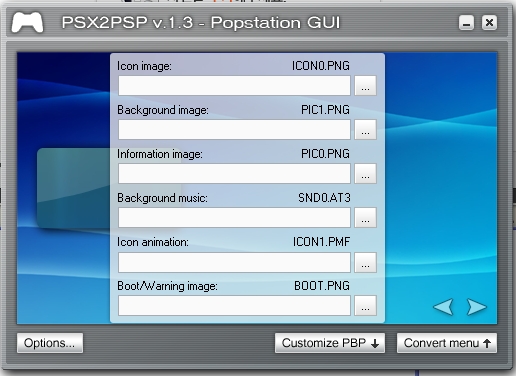Collapse the Customize PBP panel
516x376 pixels.
(330, 343)
